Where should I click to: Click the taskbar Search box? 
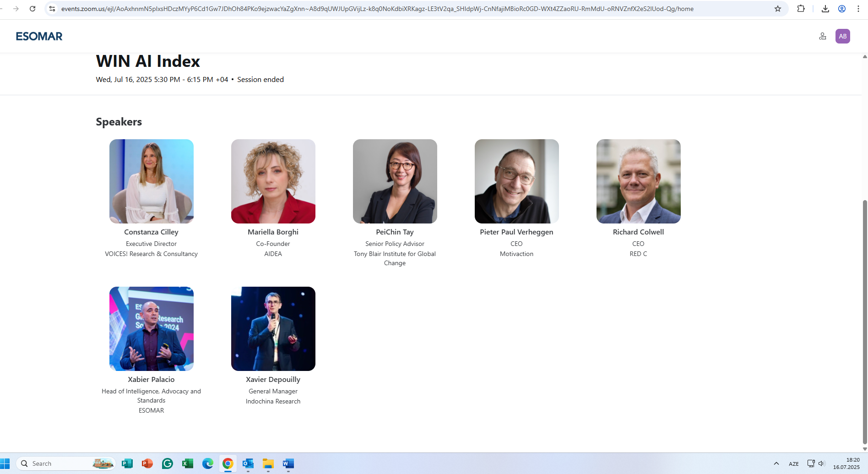66,463
